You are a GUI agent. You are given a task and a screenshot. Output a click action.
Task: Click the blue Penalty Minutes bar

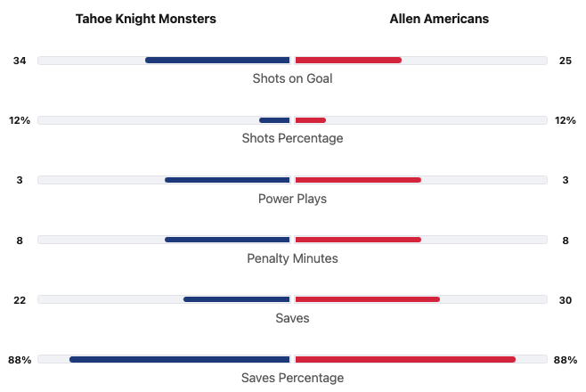coord(227,240)
